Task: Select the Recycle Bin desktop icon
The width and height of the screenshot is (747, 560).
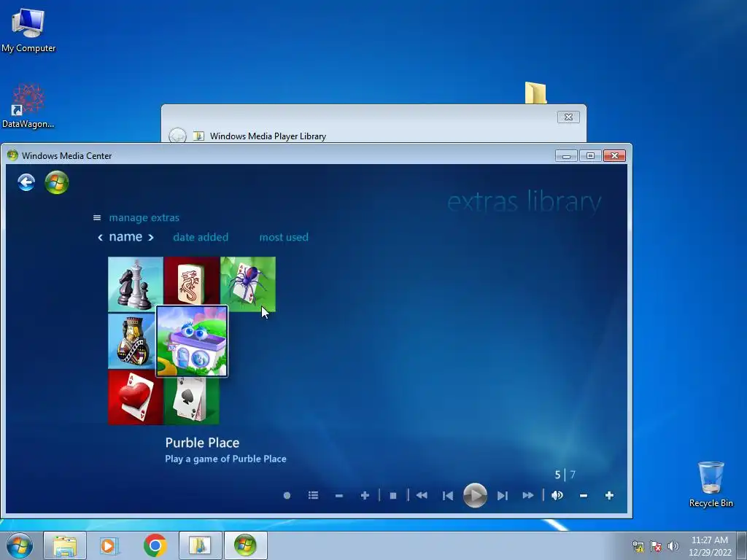Action: pyautogui.click(x=711, y=484)
